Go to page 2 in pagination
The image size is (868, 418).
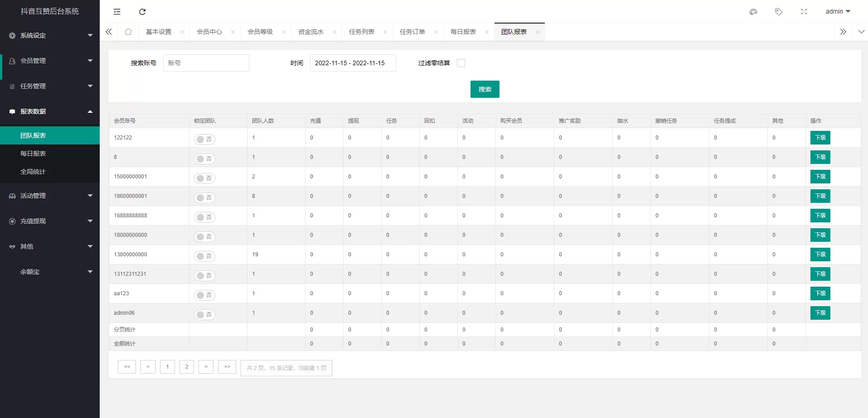[x=186, y=366]
